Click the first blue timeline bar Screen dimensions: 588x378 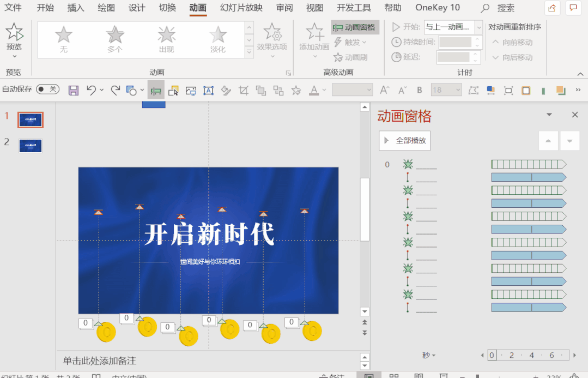[529, 177]
